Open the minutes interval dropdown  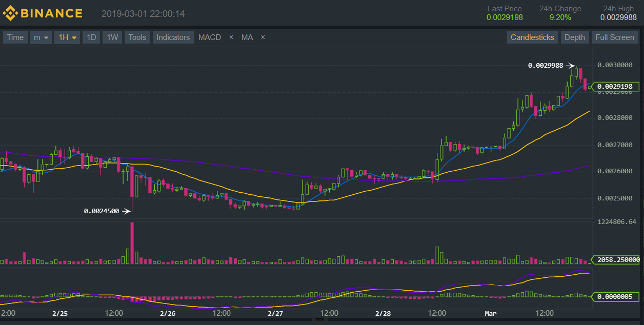pos(41,37)
